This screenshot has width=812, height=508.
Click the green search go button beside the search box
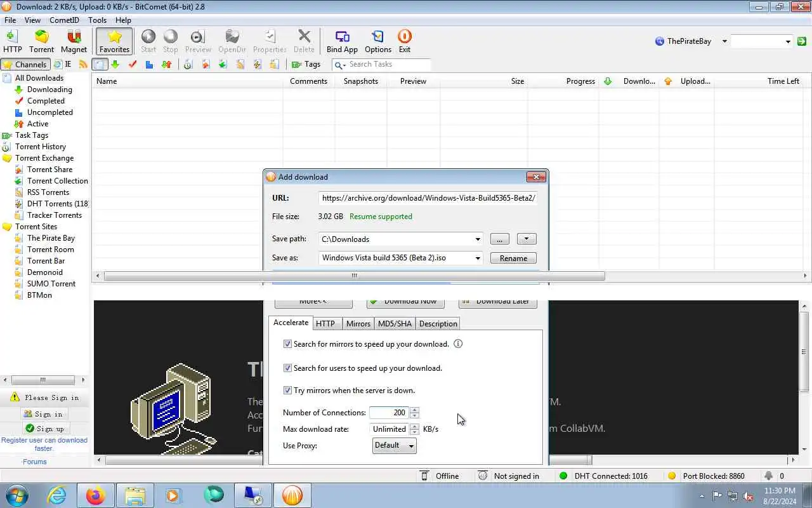801,41
